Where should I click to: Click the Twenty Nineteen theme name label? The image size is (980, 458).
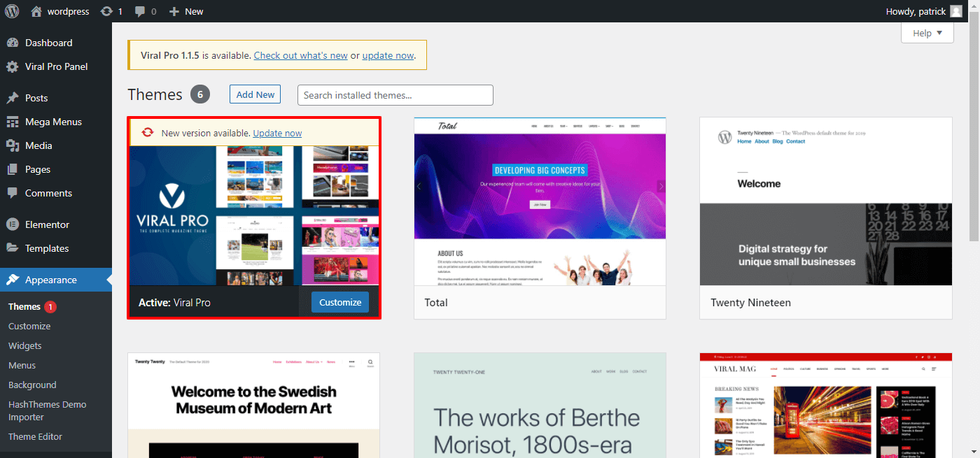pos(750,303)
